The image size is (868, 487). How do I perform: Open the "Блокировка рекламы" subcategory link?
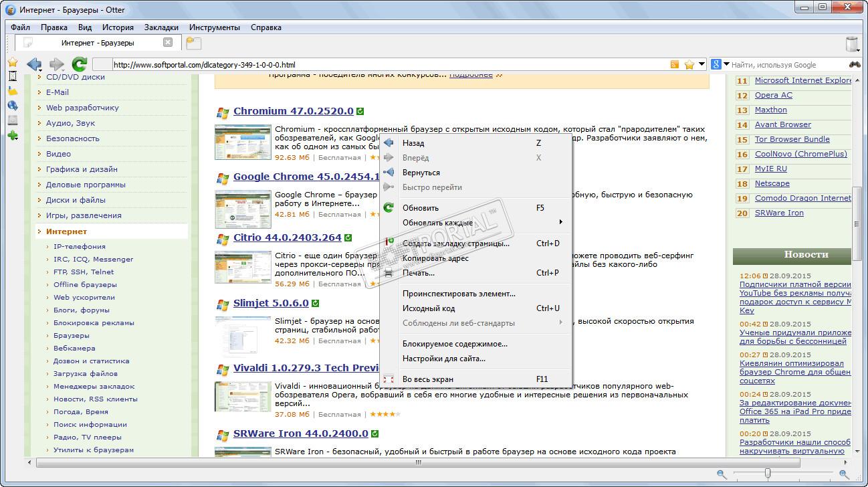click(94, 323)
